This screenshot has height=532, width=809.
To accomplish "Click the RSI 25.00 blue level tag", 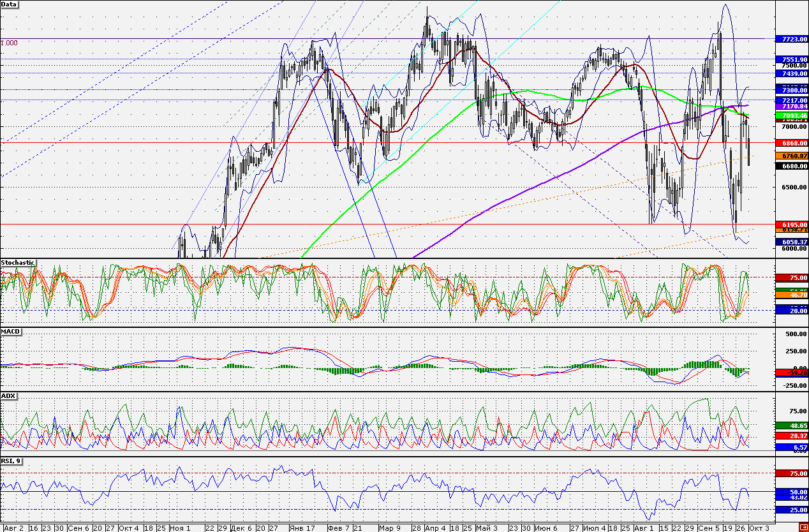I will pyautogui.click(x=790, y=510).
